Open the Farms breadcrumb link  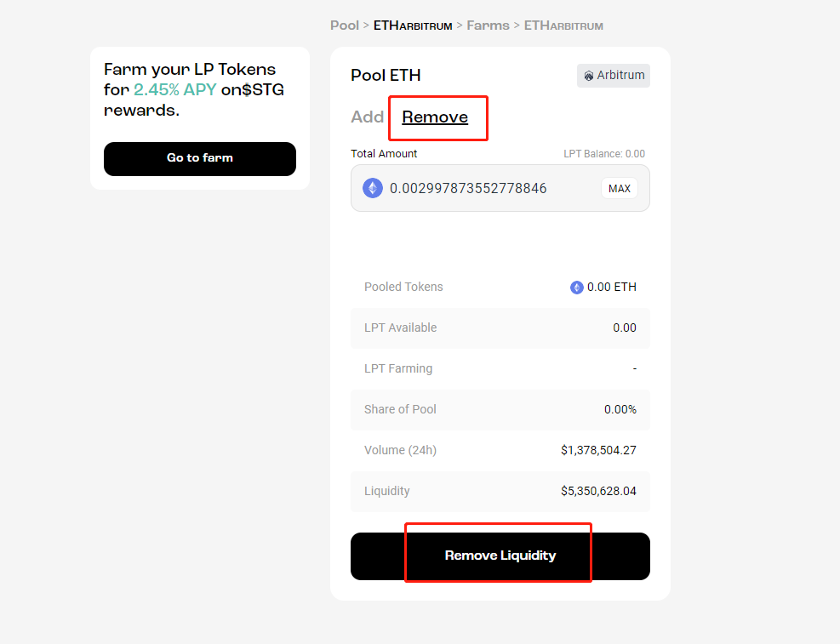pyautogui.click(x=488, y=26)
